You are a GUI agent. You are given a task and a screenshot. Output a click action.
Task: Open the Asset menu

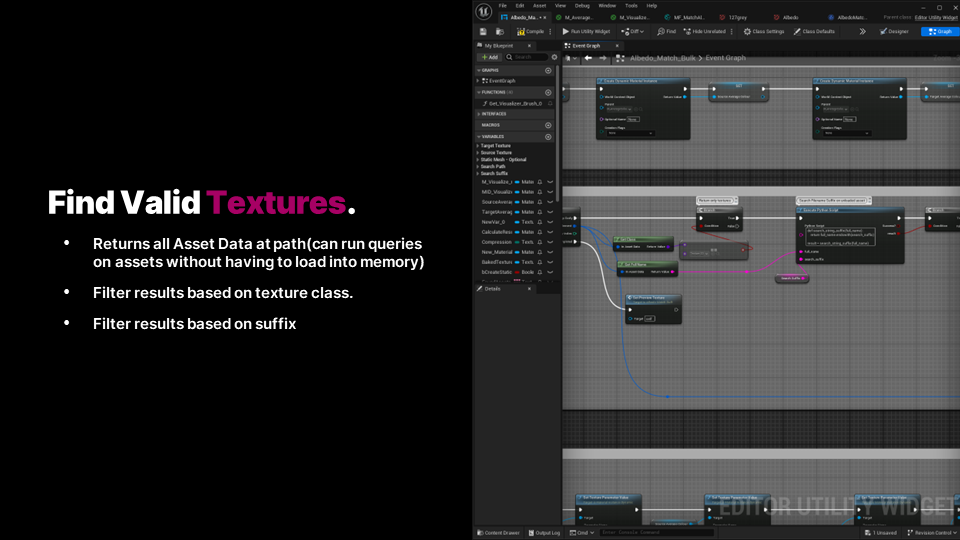[x=539, y=6]
